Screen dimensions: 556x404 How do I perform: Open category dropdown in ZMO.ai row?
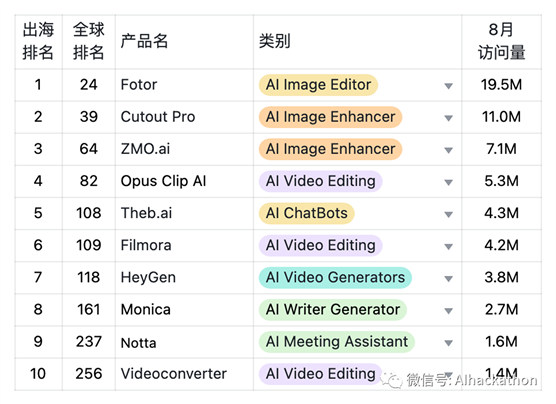pos(449,150)
